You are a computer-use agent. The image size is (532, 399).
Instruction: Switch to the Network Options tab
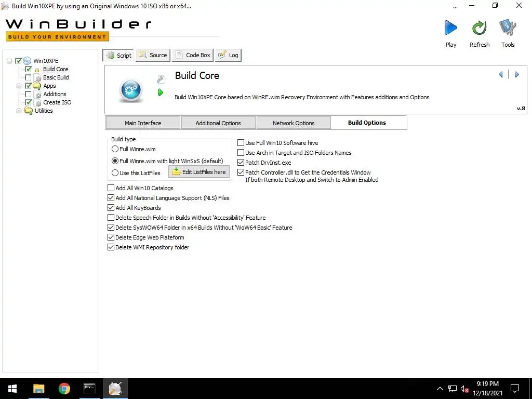click(x=294, y=123)
